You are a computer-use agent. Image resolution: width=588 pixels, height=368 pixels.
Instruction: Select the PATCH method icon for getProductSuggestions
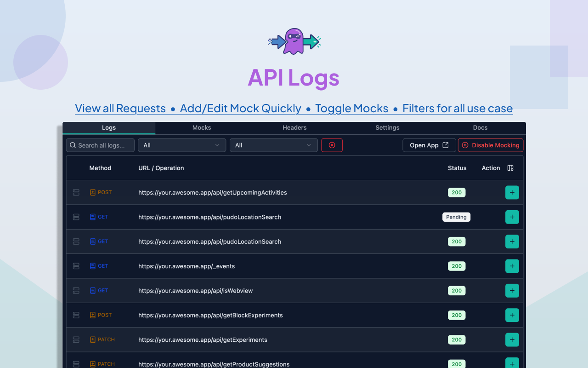pyautogui.click(x=93, y=364)
